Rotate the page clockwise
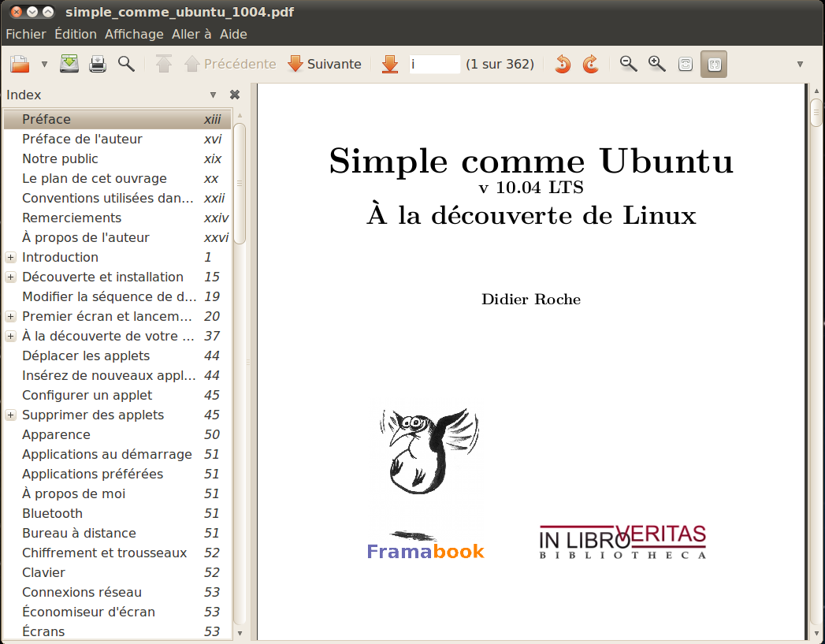The height and width of the screenshot is (644, 825). click(591, 64)
